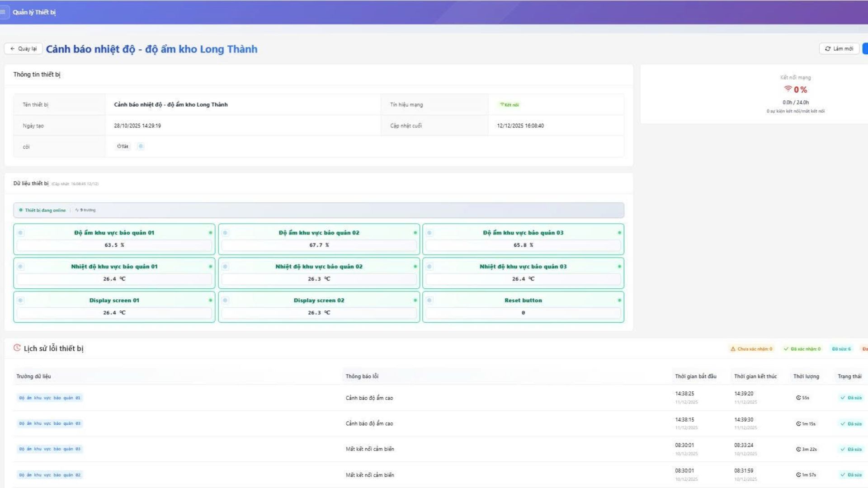Click the icon on Độ ẩm khu vực 01 card
Image resolution: width=868 pixels, height=488 pixels.
pos(20,233)
